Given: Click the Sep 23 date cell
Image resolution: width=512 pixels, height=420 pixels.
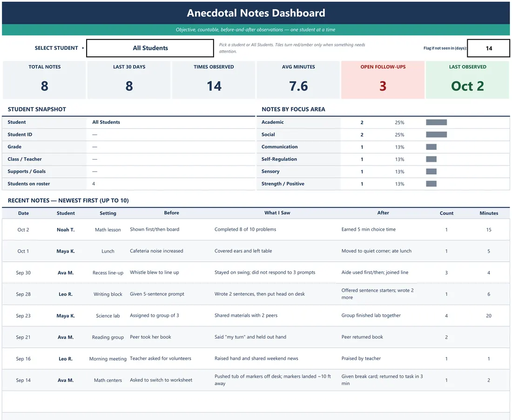Looking at the screenshot, I should coord(23,316).
